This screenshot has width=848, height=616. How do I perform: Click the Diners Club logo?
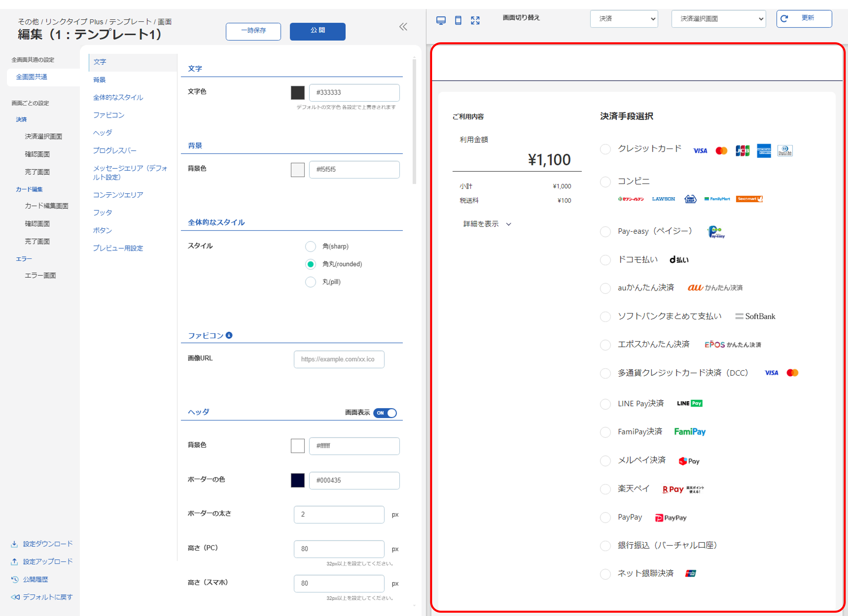(785, 151)
